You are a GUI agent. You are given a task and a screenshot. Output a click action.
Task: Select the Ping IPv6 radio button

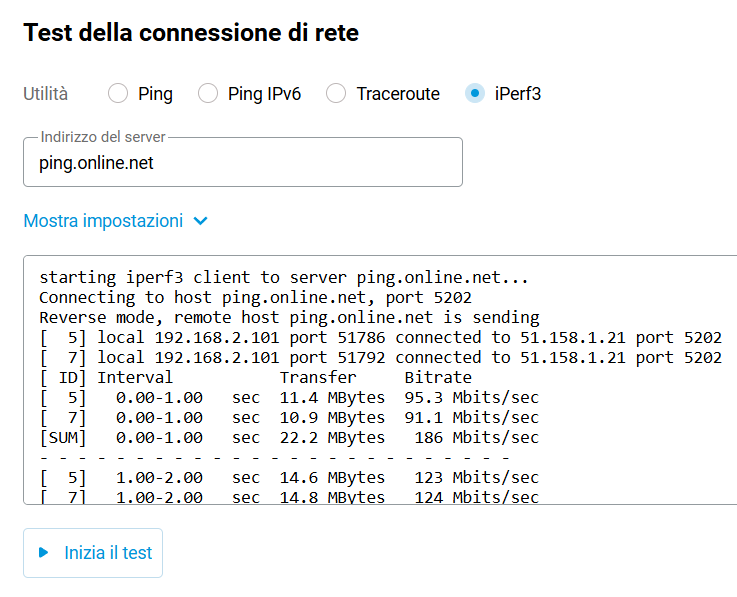click(x=208, y=94)
